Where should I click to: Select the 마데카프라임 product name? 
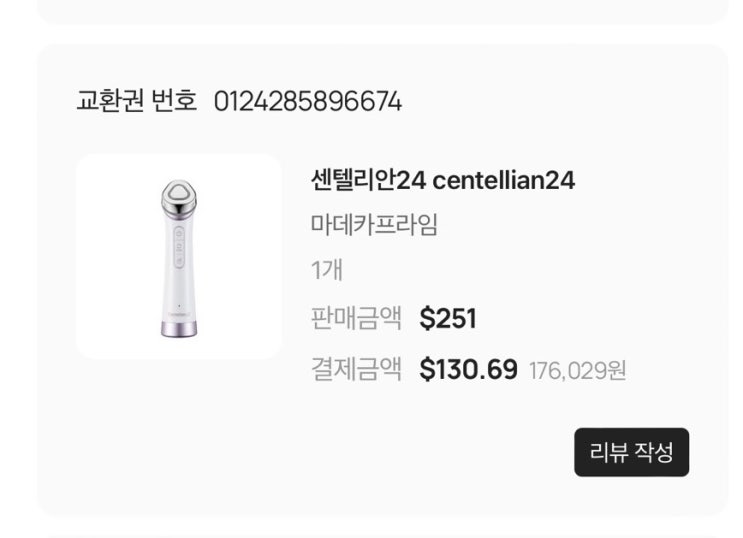click(374, 225)
